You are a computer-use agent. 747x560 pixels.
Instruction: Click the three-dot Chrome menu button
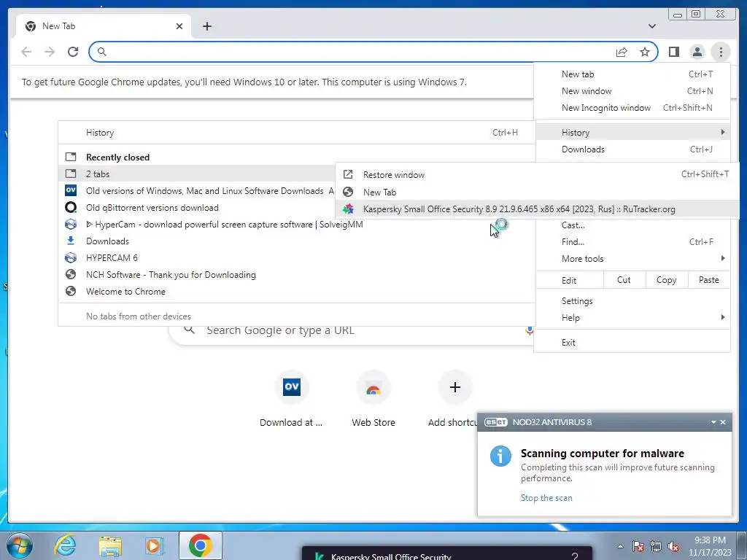(721, 52)
